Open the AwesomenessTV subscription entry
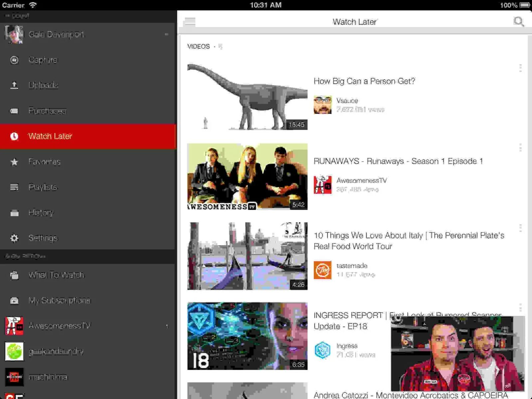This screenshot has width=532, height=399. tap(87, 326)
